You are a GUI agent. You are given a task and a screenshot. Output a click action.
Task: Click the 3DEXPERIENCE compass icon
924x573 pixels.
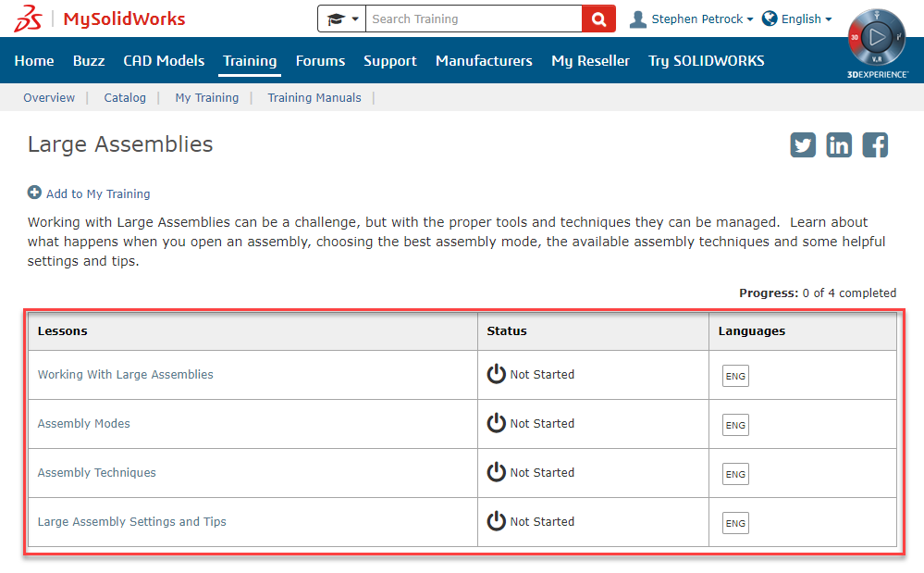(x=877, y=38)
